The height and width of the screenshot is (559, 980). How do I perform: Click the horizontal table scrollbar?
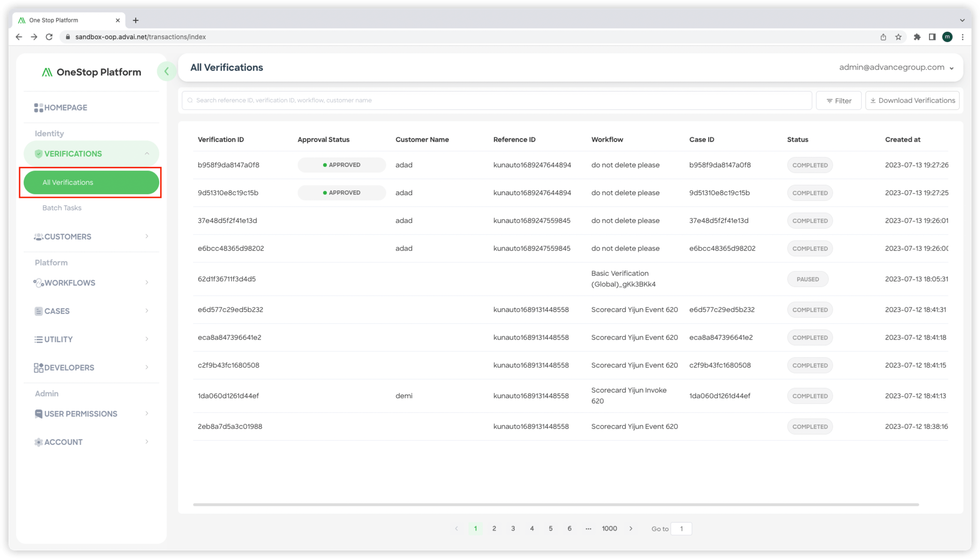pos(556,504)
